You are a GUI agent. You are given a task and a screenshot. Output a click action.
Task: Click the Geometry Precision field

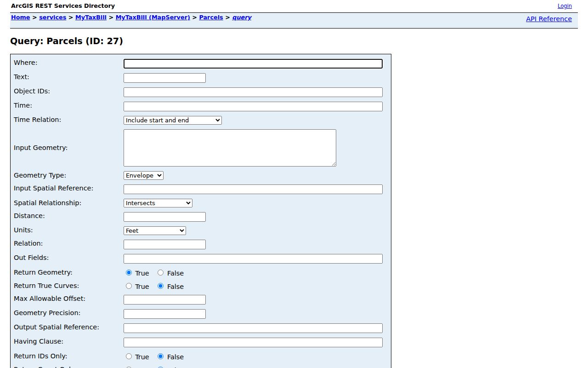coord(164,314)
